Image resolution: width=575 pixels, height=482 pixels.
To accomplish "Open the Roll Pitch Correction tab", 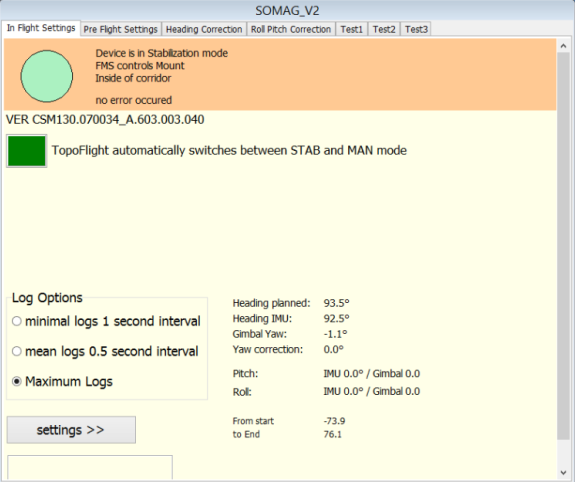I will (x=291, y=29).
